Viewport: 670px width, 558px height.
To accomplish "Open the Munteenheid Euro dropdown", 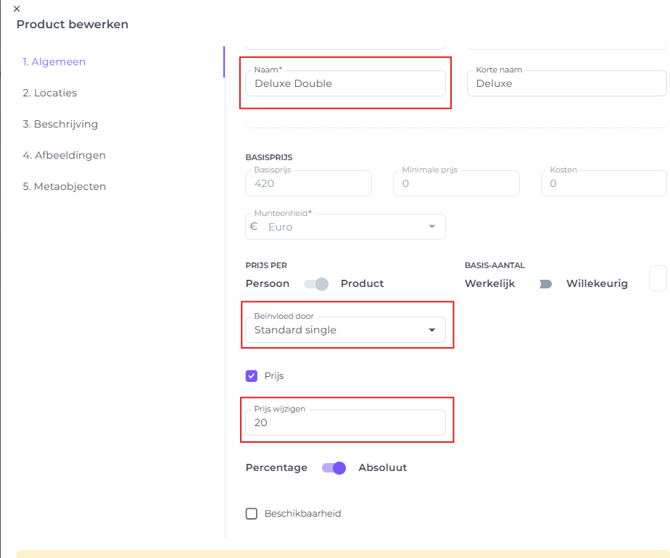I will (345, 227).
